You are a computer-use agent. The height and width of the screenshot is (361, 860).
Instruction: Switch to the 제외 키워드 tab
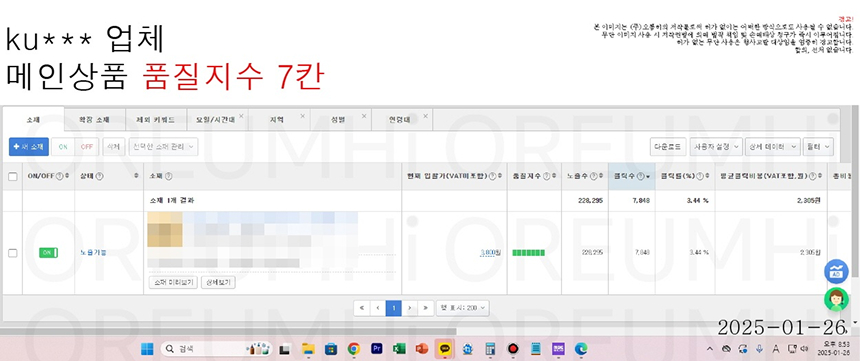point(157,119)
